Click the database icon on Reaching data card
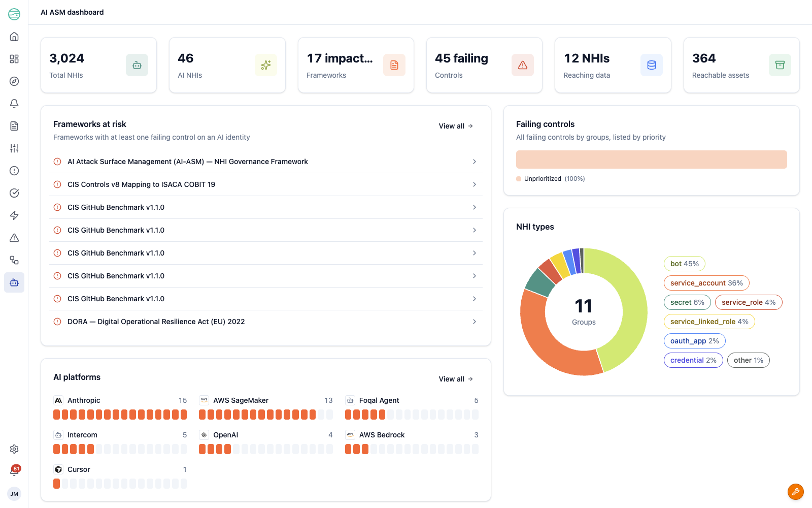The width and height of the screenshot is (812, 508). point(652,65)
